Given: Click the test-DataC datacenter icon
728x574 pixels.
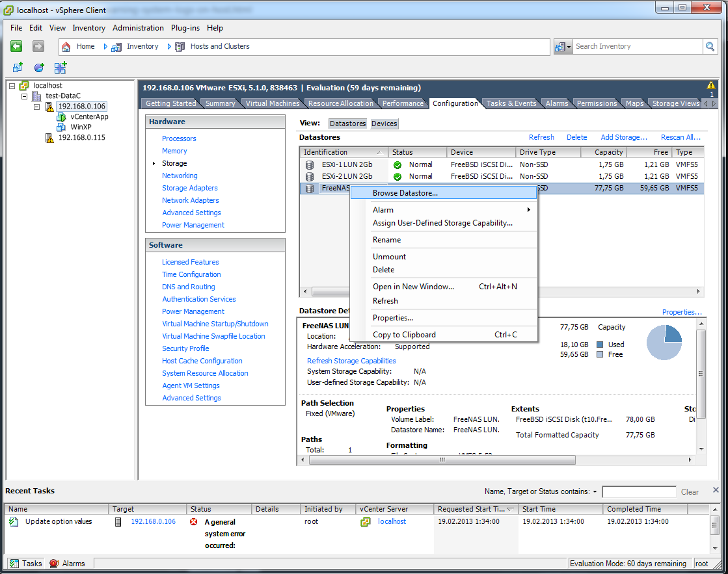Looking at the screenshot, I should tap(36, 96).
